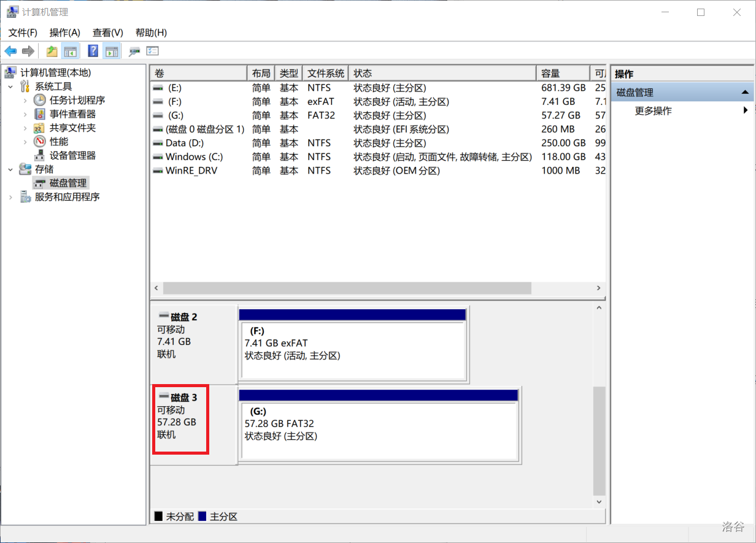Open 更多操作 submenu in actions pane
The width and height of the screenshot is (756, 543).
coord(653,111)
